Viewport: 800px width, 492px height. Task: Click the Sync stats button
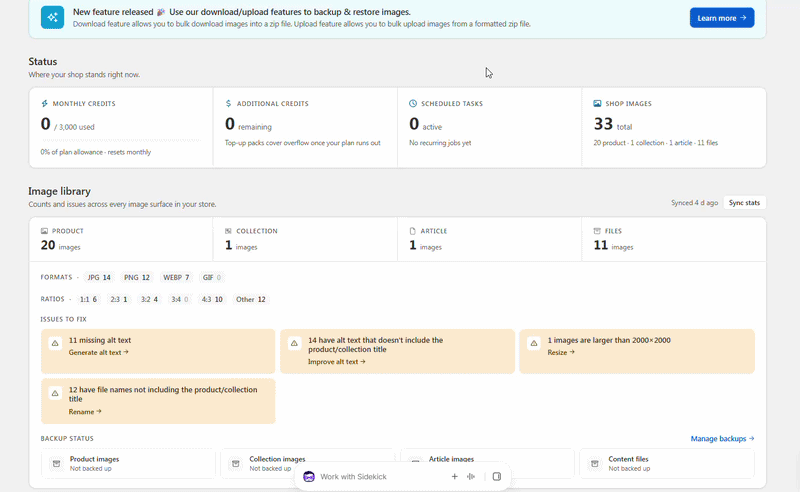pos(744,203)
